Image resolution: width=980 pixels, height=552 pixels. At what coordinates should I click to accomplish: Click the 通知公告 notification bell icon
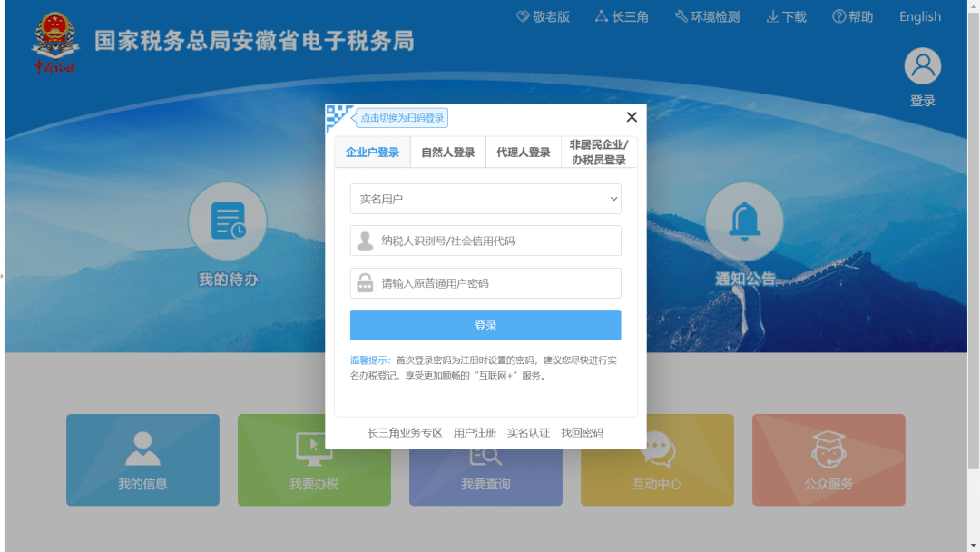(744, 221)
